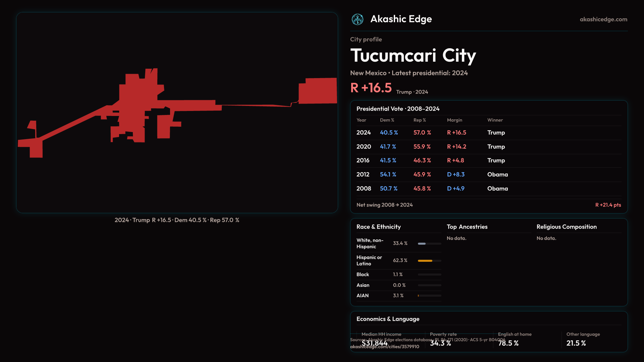Viewport: 644px width, 362px height.
Task: Select the 2020 presidential vote row
Action: click(x=488, y=147)
